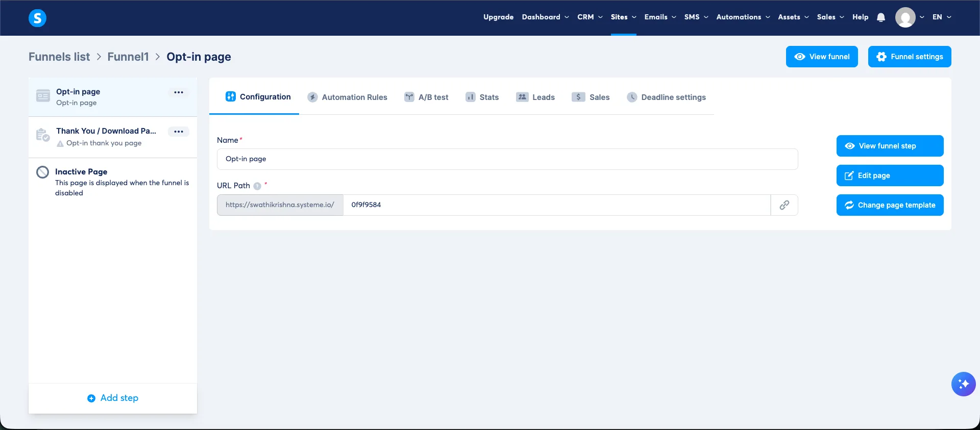Open the user avatar menu
Image resolution: width=980 pixels, height=430 pixels.
905,17
